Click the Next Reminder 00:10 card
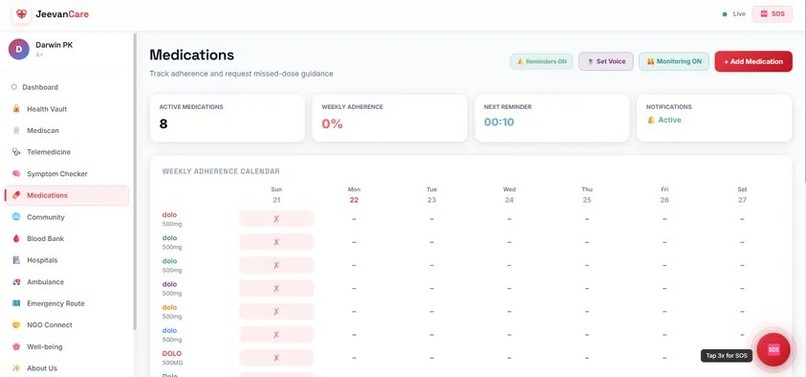 click(552, 118)
